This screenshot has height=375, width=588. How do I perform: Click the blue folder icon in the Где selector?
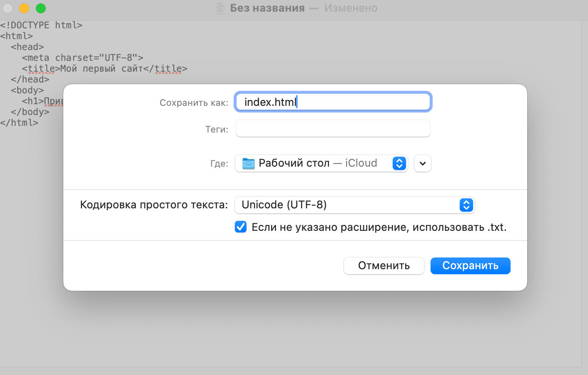click(248, 163)
